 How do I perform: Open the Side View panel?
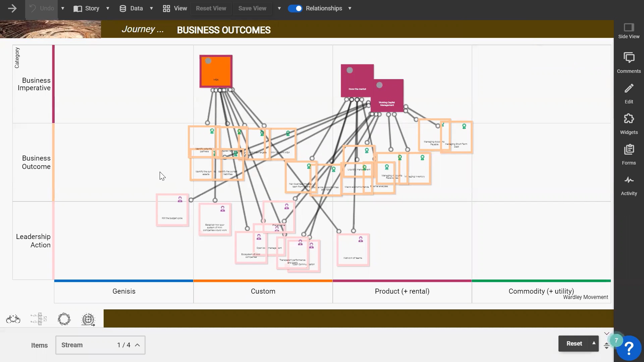click(629, 31)
